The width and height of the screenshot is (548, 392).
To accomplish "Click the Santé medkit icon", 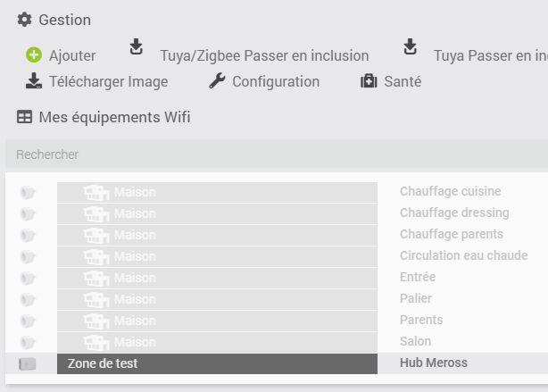I will [x=369, y=81].
